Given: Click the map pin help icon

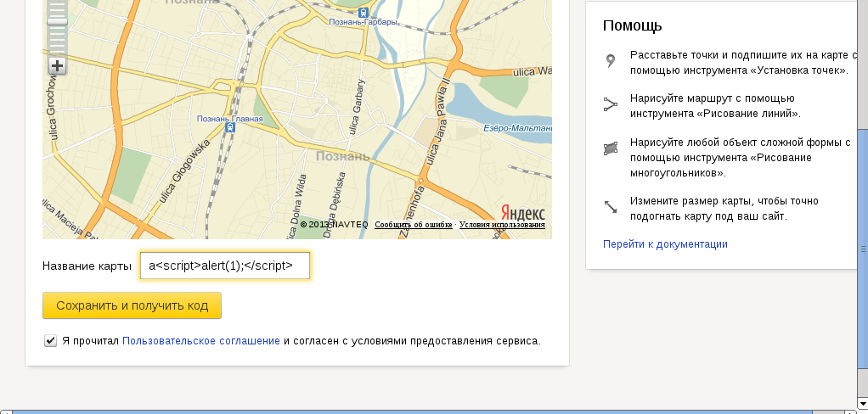Looking at the screenshot, I should (611, 61).
